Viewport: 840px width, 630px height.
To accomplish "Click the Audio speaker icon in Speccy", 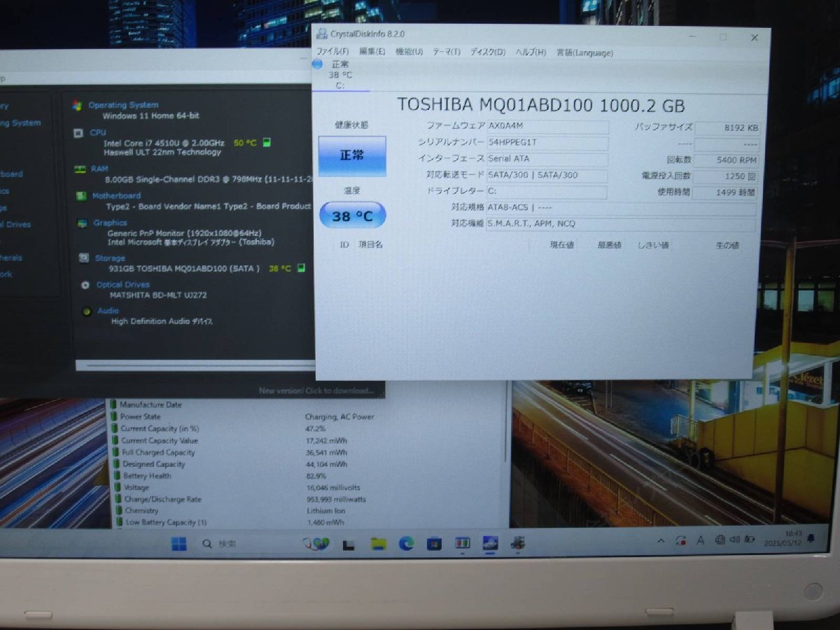I will point(87,311).
